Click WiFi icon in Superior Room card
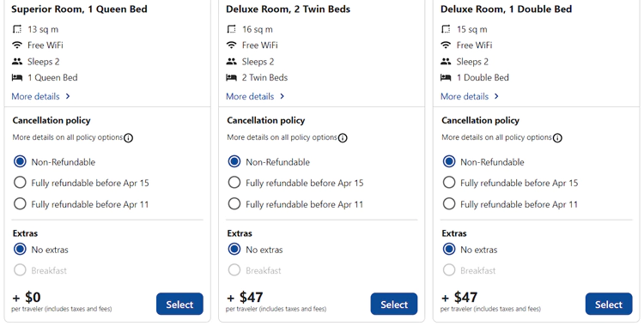644x326 pixels. click(17, 45)
